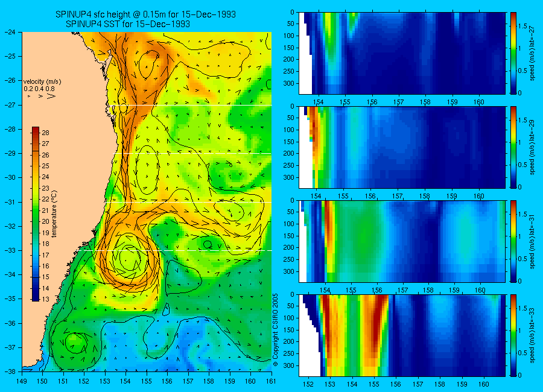Screen dimensions: 543x392
Task: Click the "SPINUP4 sfc height @ 0.15m" title line
Action: (x=145, y=14)
